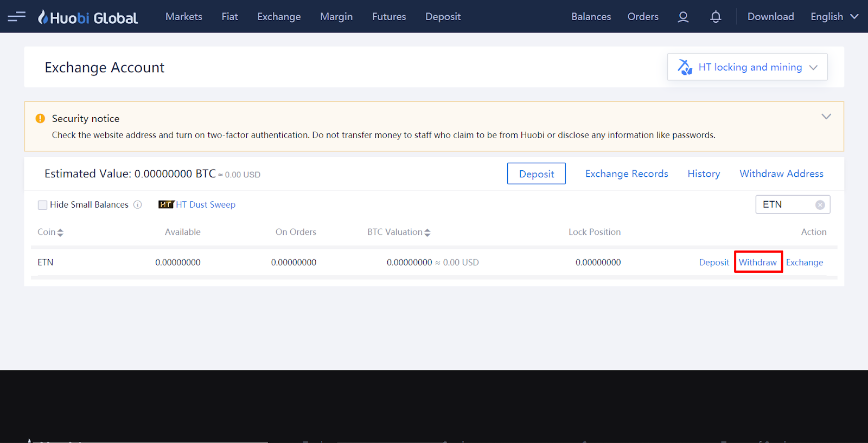868x443 pixels.
Task: Open HT Dust Sweep link
Action: click(206, 204)
